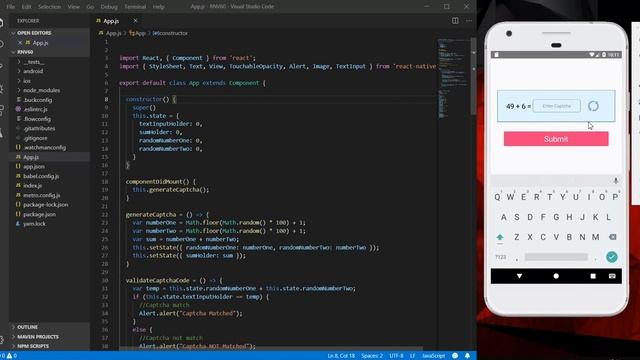Open app.json file in explorer
640x360 pixels.
click(49, 167)
